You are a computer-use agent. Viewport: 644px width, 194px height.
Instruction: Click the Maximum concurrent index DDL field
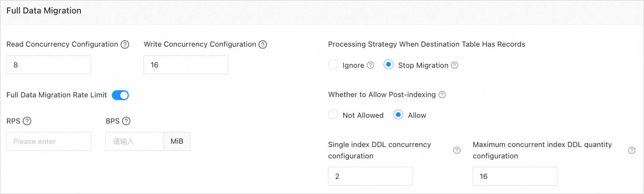[515, 176]
